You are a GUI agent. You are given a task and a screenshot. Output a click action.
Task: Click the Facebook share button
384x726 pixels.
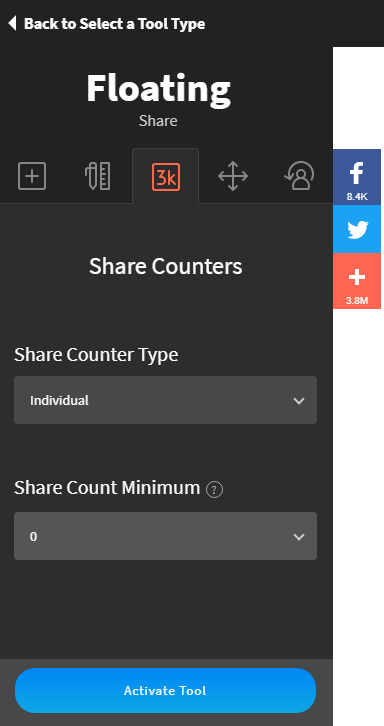pos(357,177)
